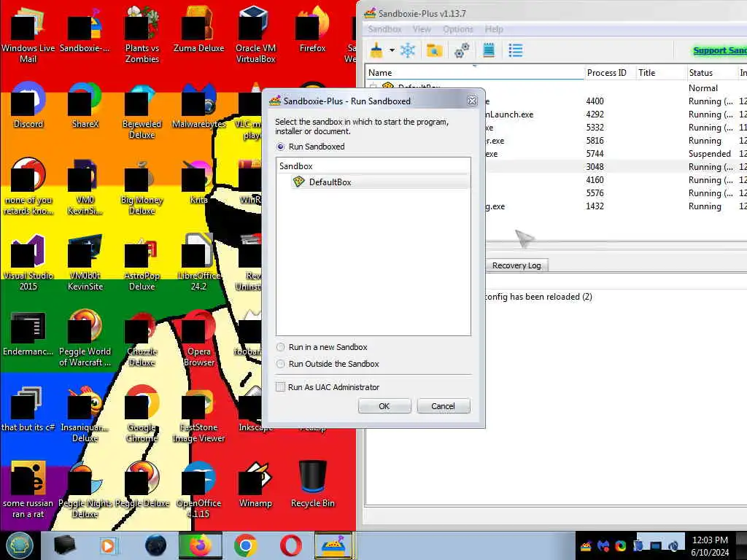Open the Plants vs Zombies desktop icon
The image size is (747, 560).
point(142,36)
